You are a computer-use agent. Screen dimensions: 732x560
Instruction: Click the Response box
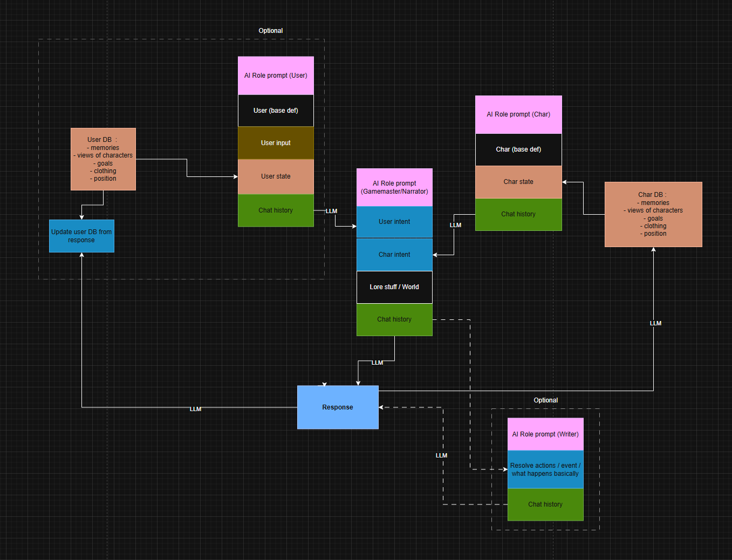pos(338,407)
